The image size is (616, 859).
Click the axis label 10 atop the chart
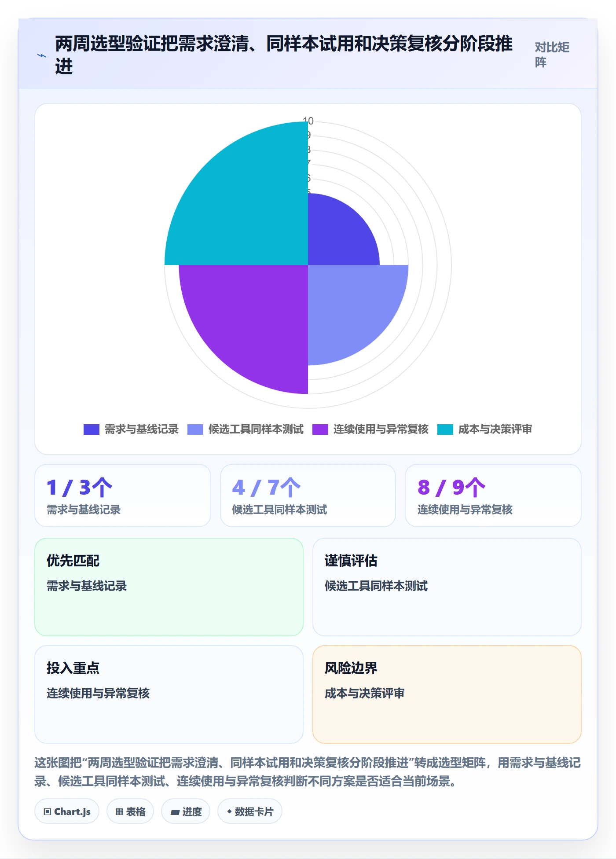point(308,121)
